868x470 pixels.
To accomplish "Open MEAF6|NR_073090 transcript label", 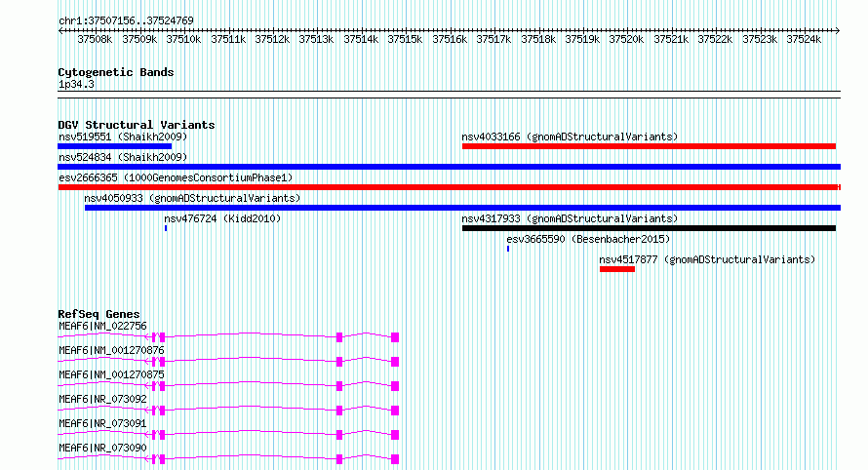I will pyautogui.click(x=102, y=448).
